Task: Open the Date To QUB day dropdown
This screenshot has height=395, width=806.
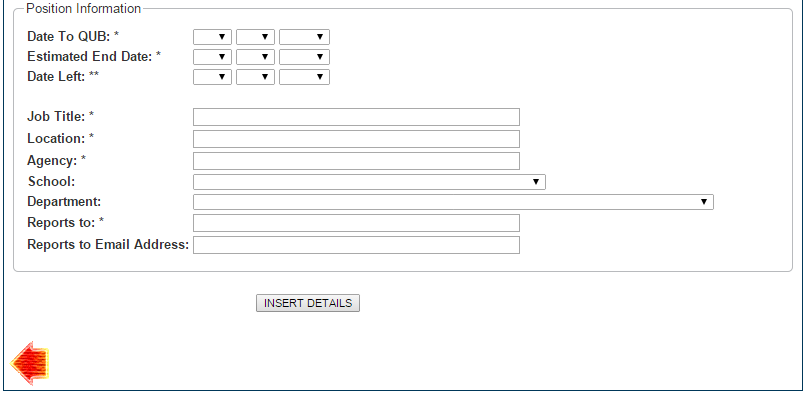Action: tap(212, 37)
